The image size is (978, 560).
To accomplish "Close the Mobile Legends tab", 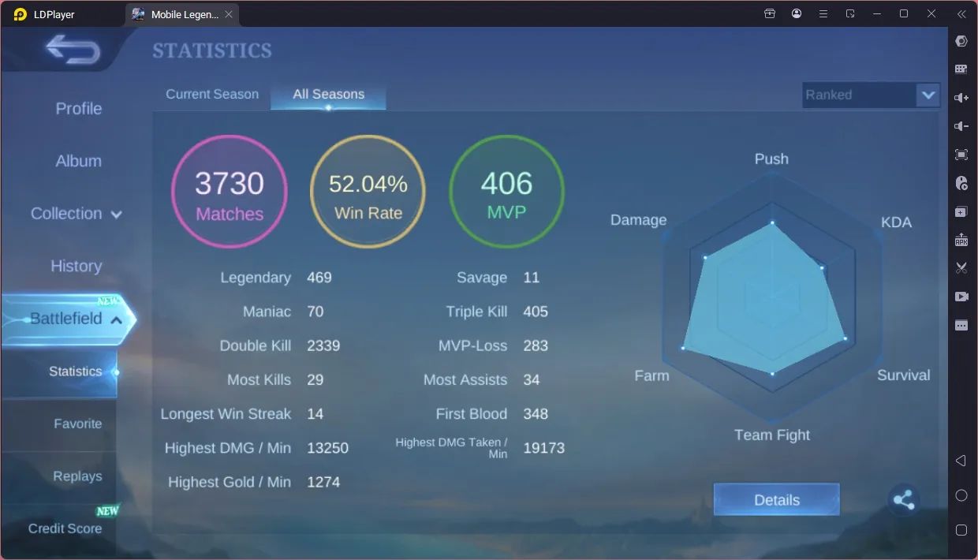I will [229, 14].
